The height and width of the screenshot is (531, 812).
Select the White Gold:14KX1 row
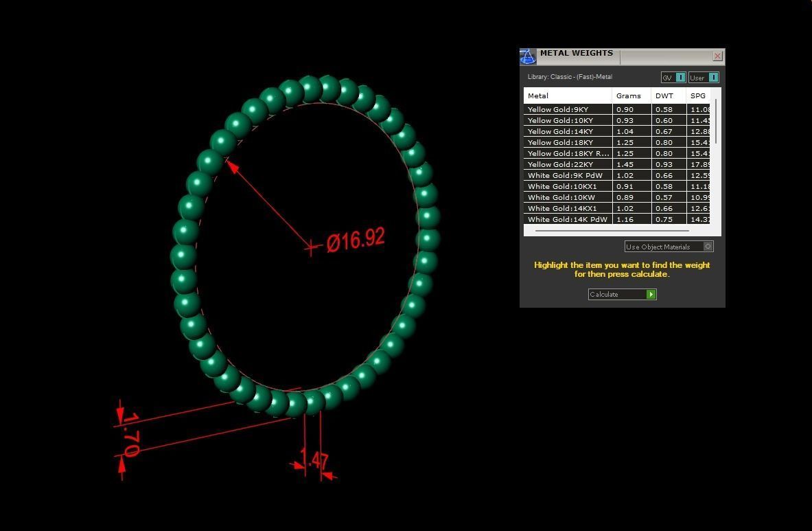(x=616, y=208)
